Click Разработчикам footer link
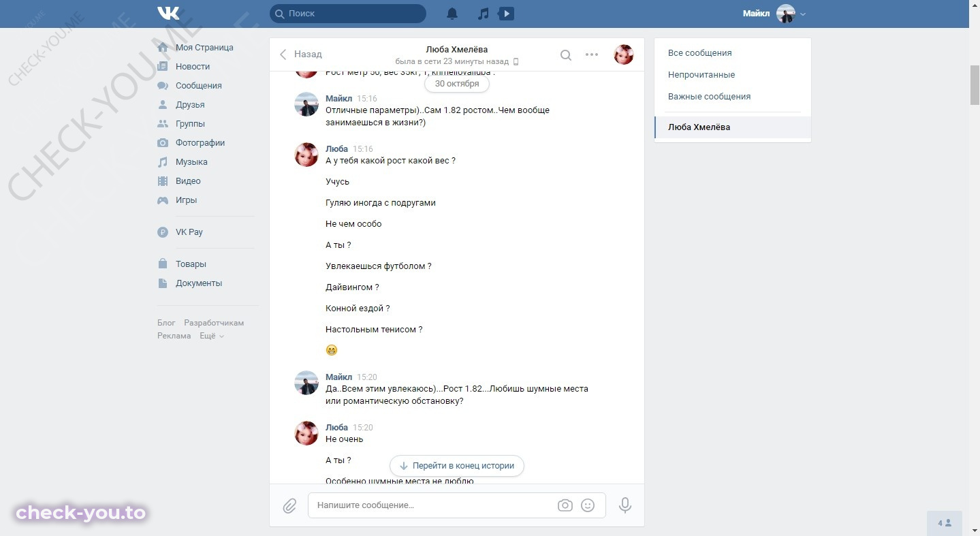 click(x=214, y=323)
